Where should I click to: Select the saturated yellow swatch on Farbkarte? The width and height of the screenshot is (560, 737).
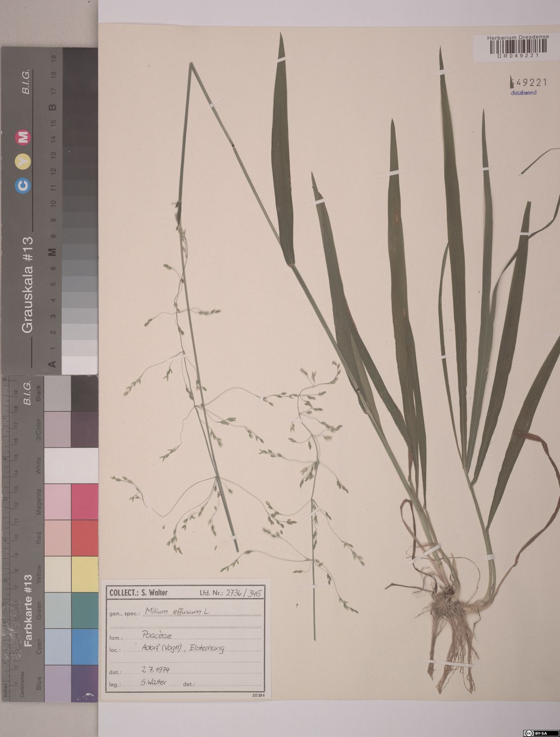click(x=84, y=574)
